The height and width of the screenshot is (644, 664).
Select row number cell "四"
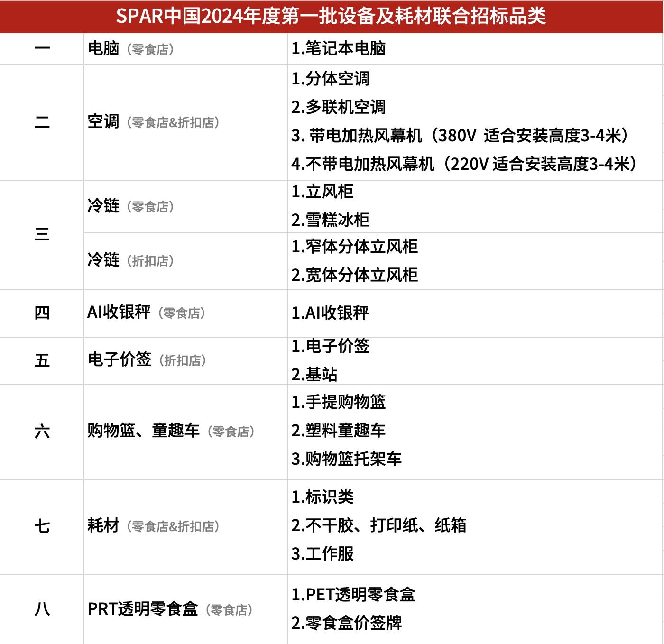tap(42, 313)
